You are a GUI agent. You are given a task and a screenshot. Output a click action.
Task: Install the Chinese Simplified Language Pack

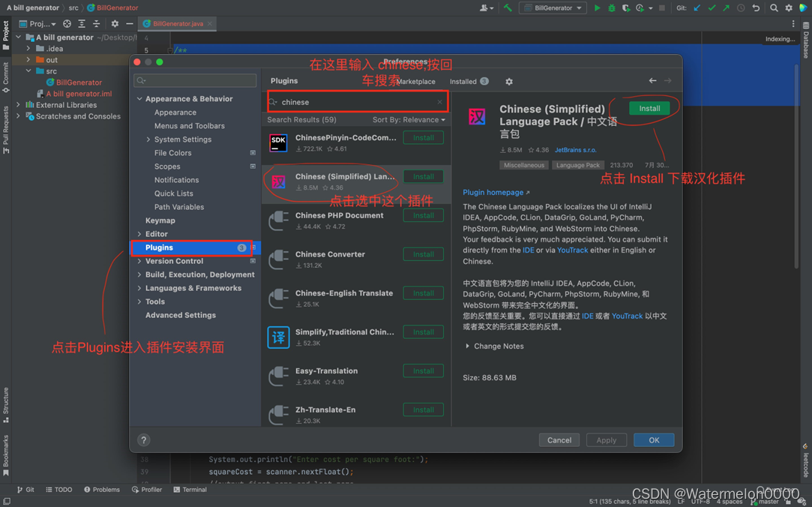[648, 108]
